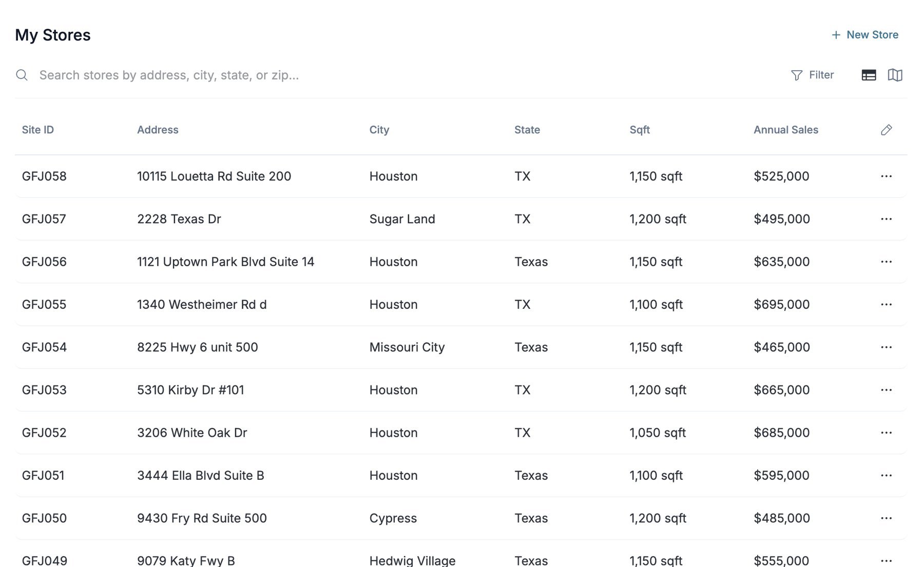Screen dimensions: 924x567
Task: Open row actions menu for GFJ056
Action: [886, 262]
